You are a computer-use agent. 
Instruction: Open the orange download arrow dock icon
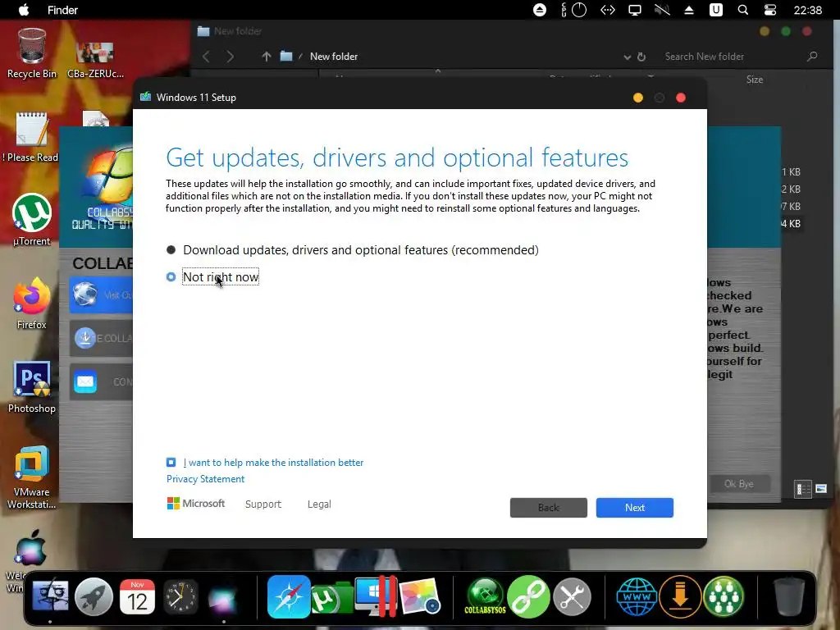pos(680,596)
